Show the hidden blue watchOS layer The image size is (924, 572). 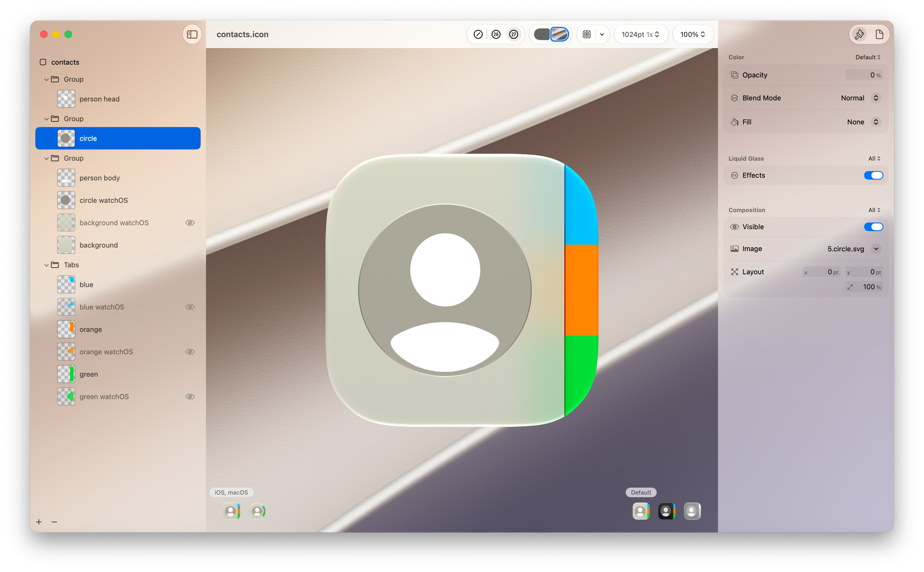click(x=190, y=307)
